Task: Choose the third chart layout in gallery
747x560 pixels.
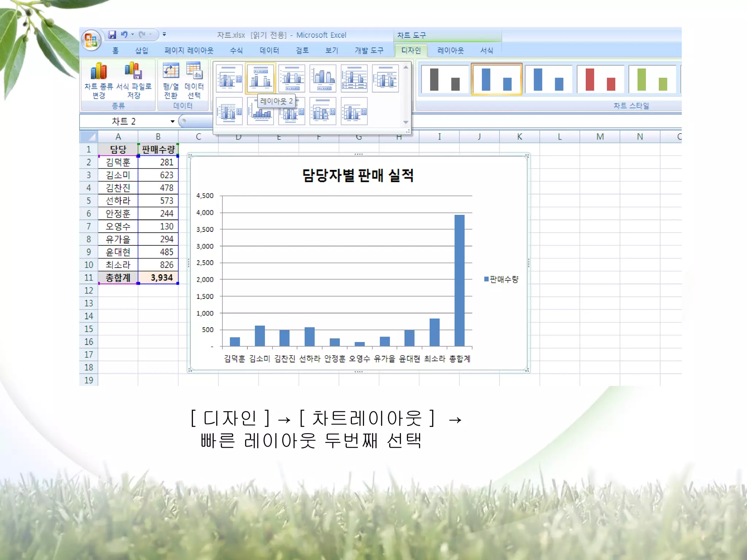Action: click(x=291, y=78)
